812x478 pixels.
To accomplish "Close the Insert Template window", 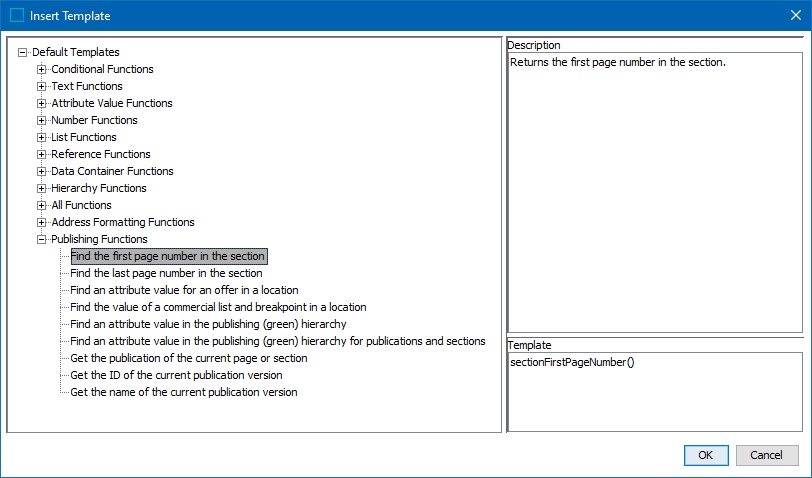I will [x=796, y=16].
